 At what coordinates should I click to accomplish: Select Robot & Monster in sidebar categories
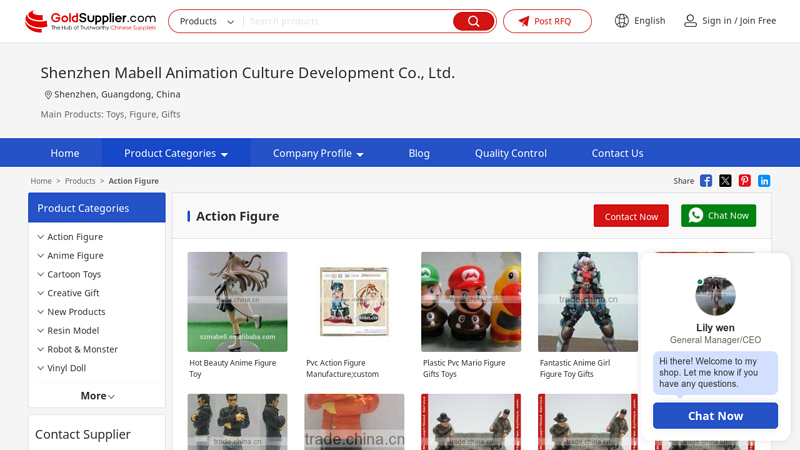[x=82, y=349]
